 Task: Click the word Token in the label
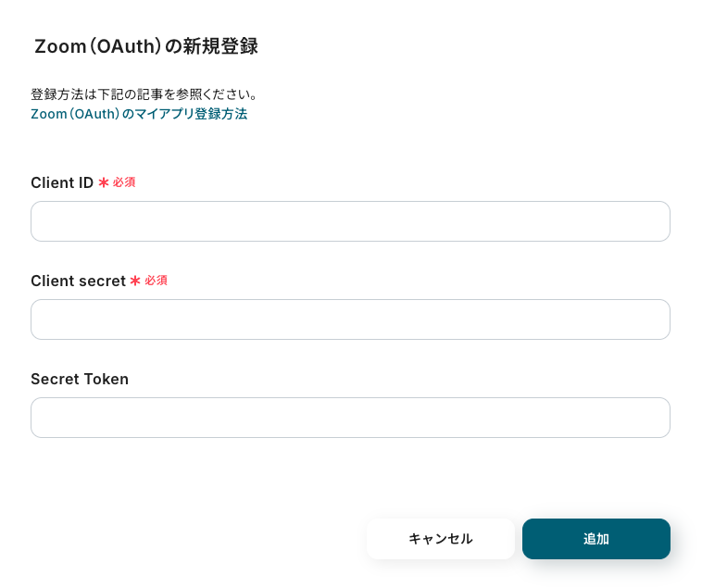point(105,379)
